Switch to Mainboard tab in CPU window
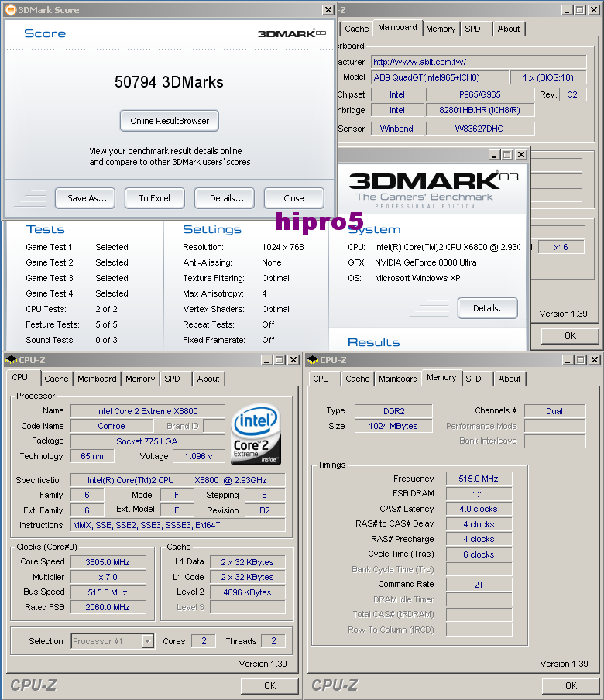Image resolution: width=604 pixels, height=700 pixels. (97, 379)
